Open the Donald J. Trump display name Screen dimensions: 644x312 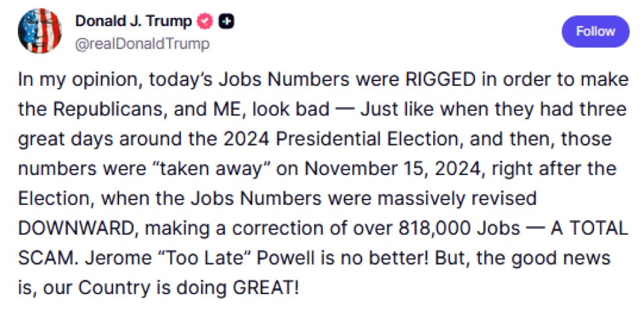[133, 21]
